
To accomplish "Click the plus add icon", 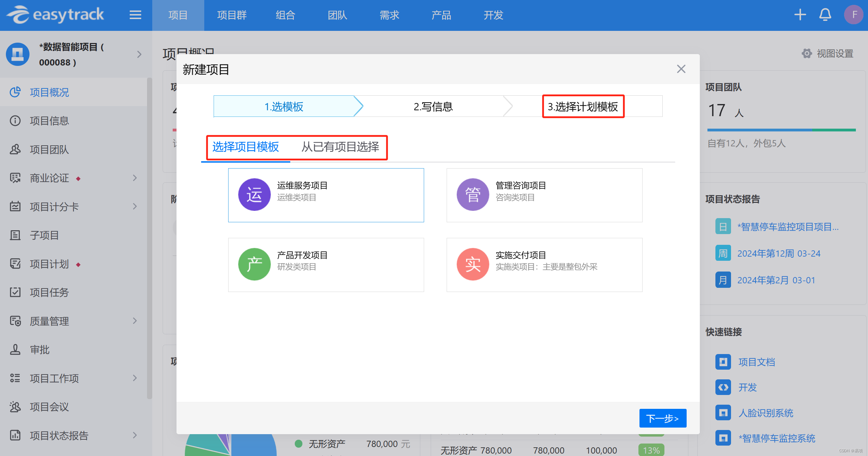I will click(x=800, y=15).
